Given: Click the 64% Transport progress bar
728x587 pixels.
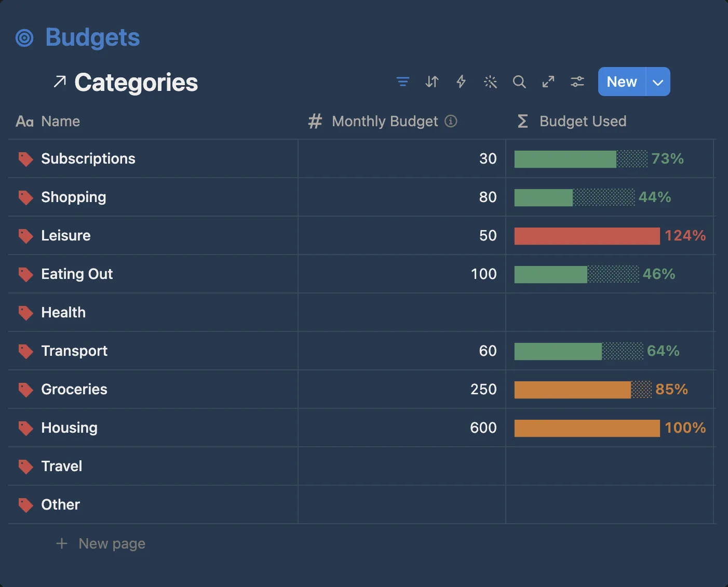Looking at the screenshot, I should point(579,351).
